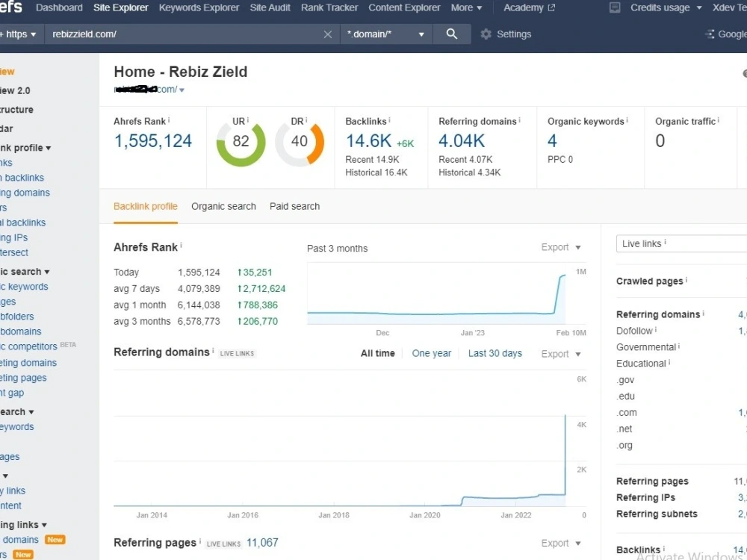Image resolution: width=747 pixels, height=560 pixels.
Task: Click the Ahrefs Rank value 1,595,124
Action: (x=153, y=141)
